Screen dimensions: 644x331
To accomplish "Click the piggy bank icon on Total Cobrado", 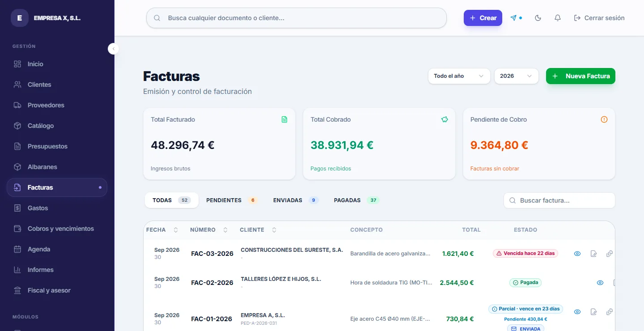I will pyautogui.click(x=445, y=119).
